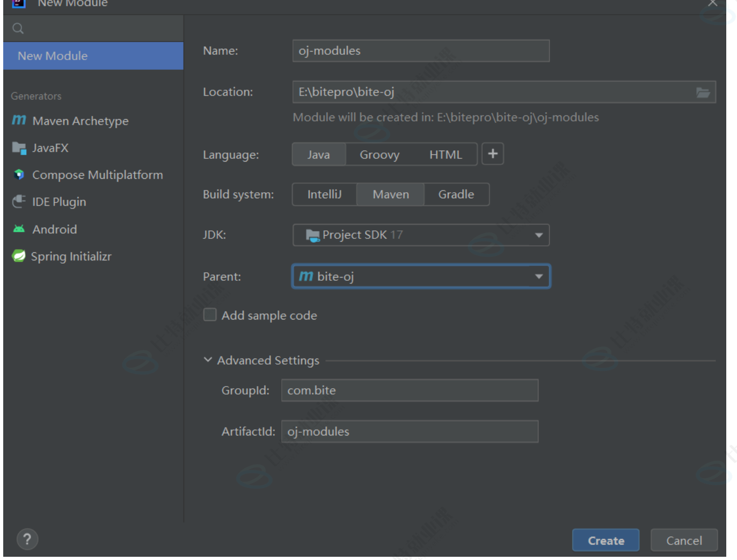Image resolution: width=737 pixels, height=560 pixels.
Task: Choose IntelliJ build system
Action: click(324, 194)
